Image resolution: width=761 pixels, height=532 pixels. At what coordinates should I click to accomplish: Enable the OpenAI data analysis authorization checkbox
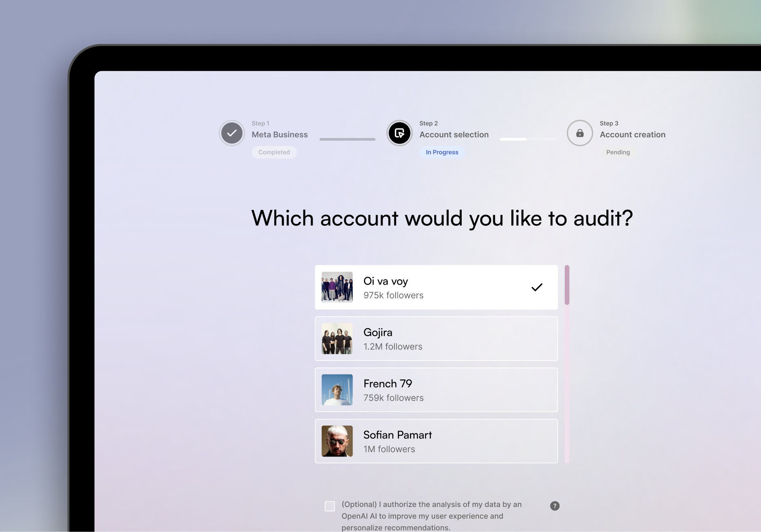[330, 506]
